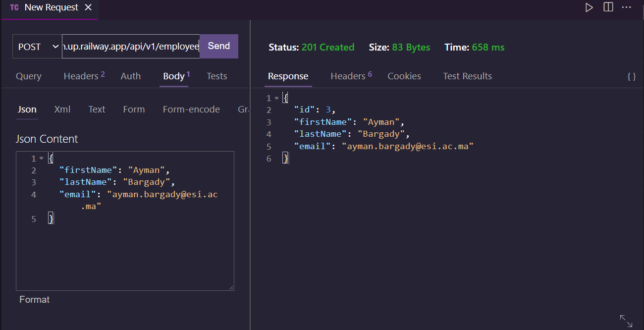Image resolution: width=644 pixels, height=330 pixels.
Task: Switch to the Cookies response tab
Action: (x=404, y=76)
